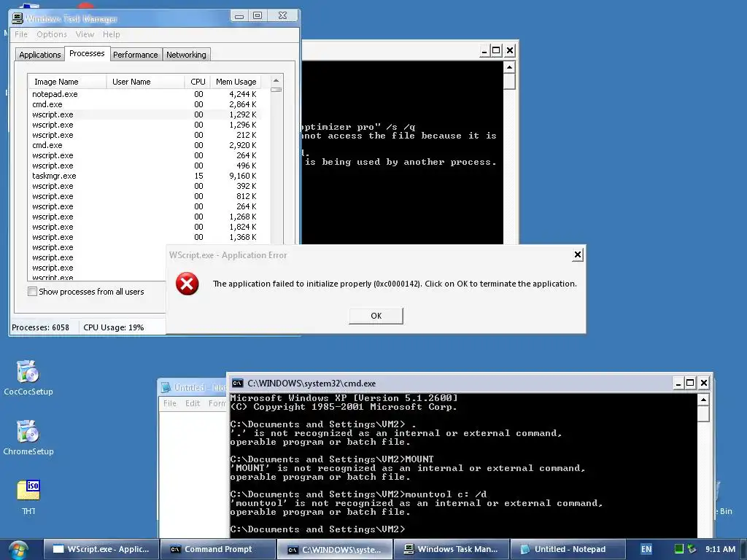Switch to C:\WINDOWS\syste... taskbar button
Image resolution: width=747 pixels, height=560 pixels.
[x=334, y=549]
